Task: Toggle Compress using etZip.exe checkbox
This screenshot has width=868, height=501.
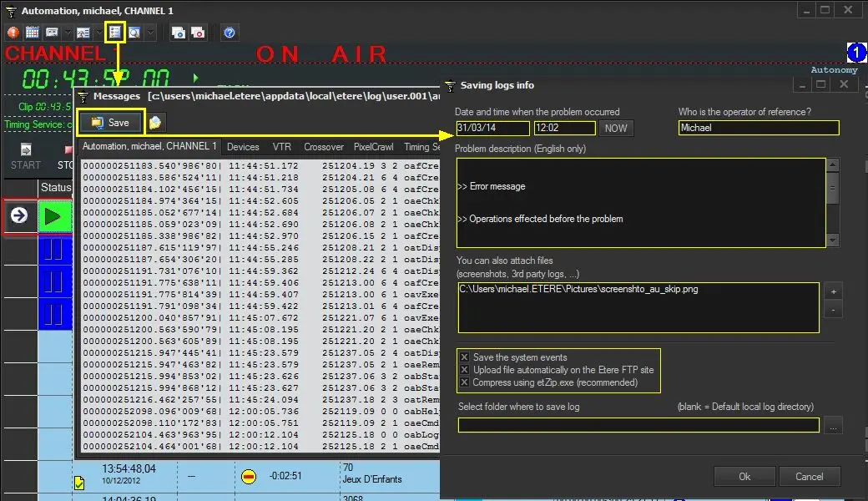Action: (x=464, y=382)
